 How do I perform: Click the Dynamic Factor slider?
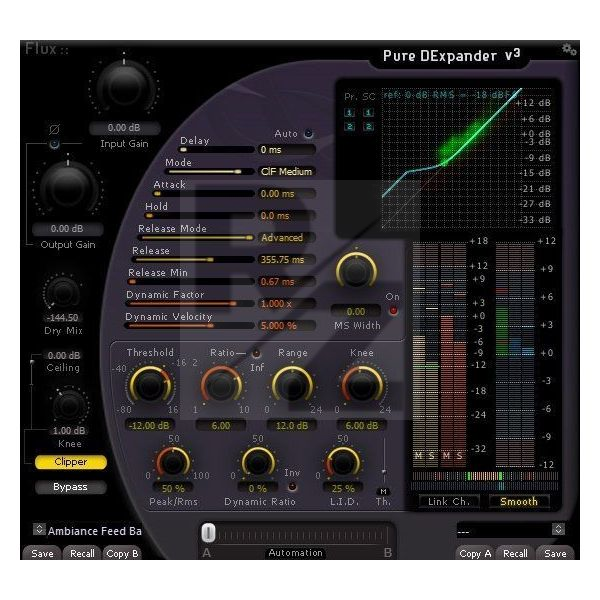coord(190,303)
